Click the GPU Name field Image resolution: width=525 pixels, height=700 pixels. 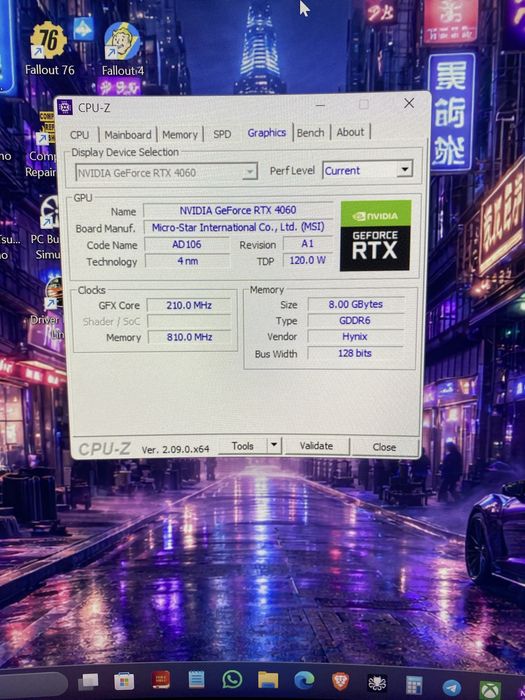point(238,210)
